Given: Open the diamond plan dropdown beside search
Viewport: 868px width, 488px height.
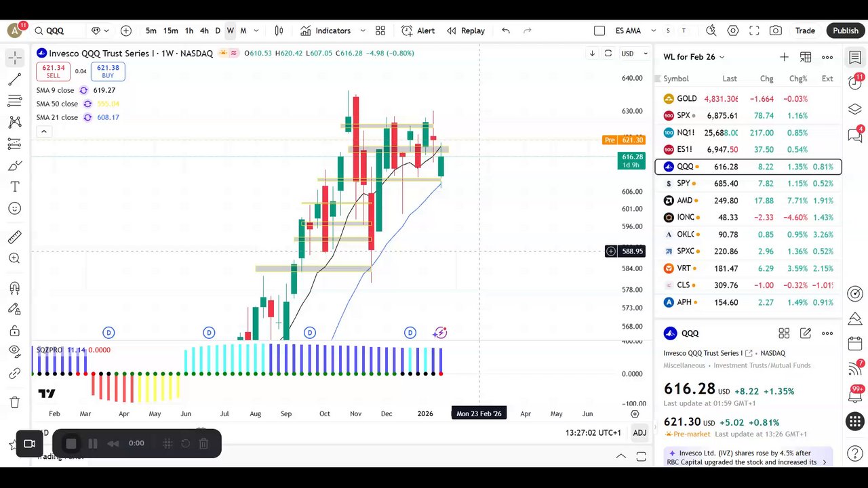Looking at the screenshot, I should coord(100,30).
